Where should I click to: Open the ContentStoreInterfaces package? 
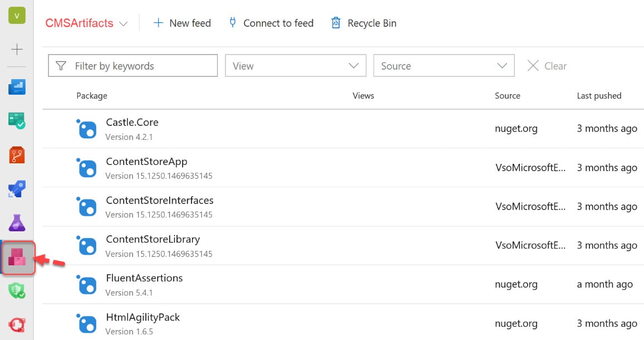point(160,200)
